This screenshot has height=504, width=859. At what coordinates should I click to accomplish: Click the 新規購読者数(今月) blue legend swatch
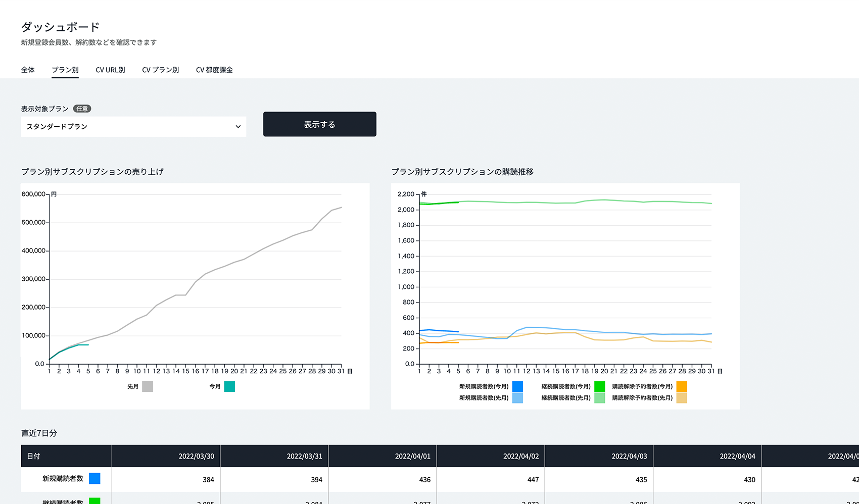coord(517,386)
